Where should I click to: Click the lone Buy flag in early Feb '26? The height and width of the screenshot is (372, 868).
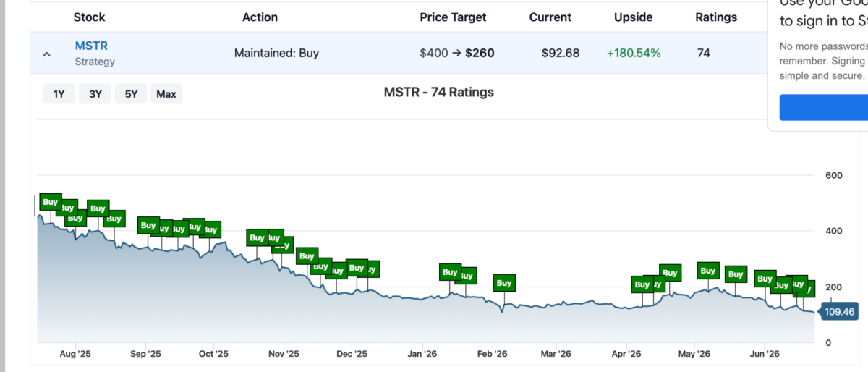504,283
